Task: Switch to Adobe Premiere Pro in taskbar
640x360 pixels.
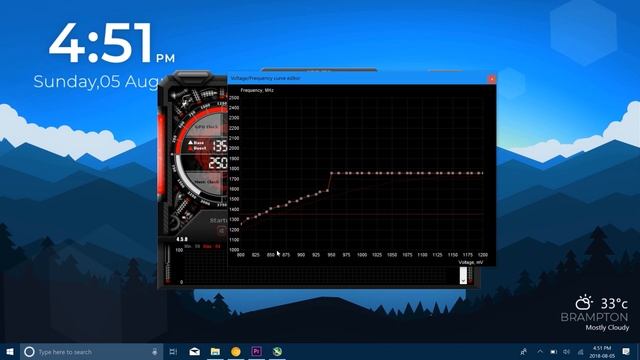Action: 256,351
